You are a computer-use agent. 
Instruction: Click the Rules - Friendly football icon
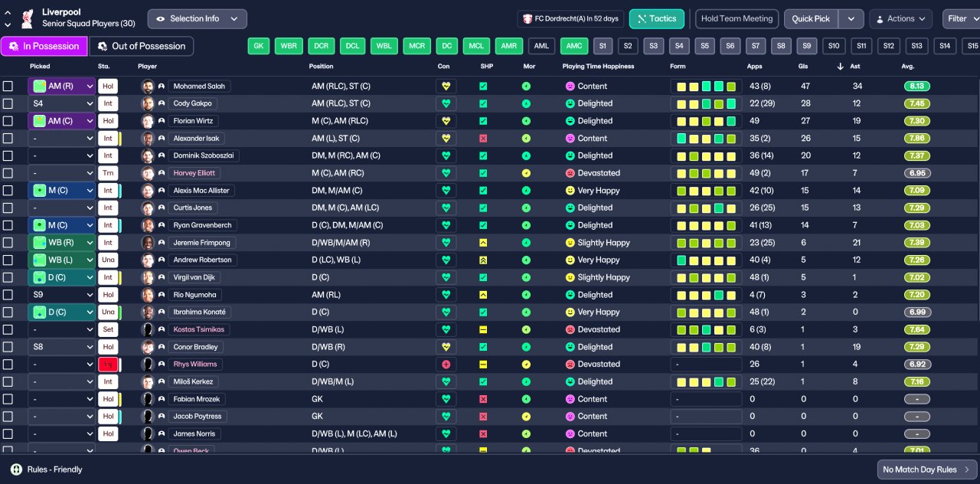click(16, 469)
